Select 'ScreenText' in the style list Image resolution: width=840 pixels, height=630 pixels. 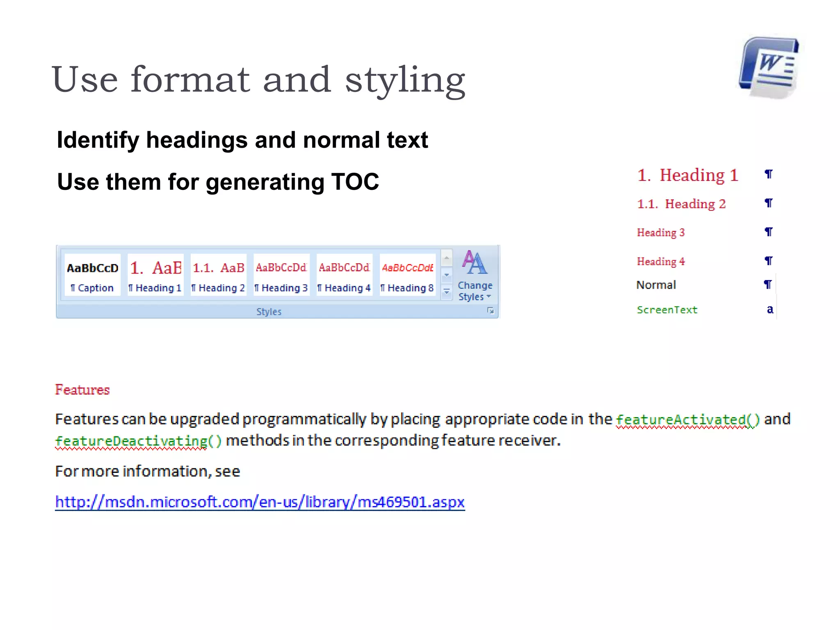click(667, 310)
